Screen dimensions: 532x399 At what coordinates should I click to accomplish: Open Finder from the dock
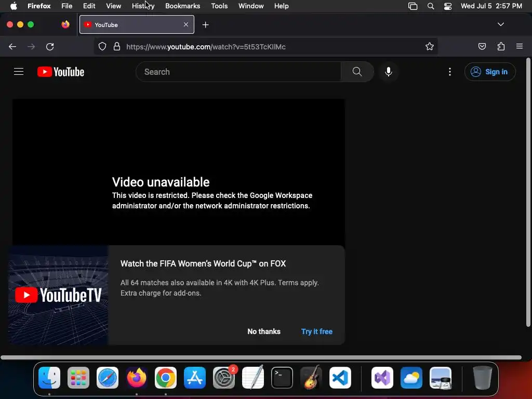[49, 378]
